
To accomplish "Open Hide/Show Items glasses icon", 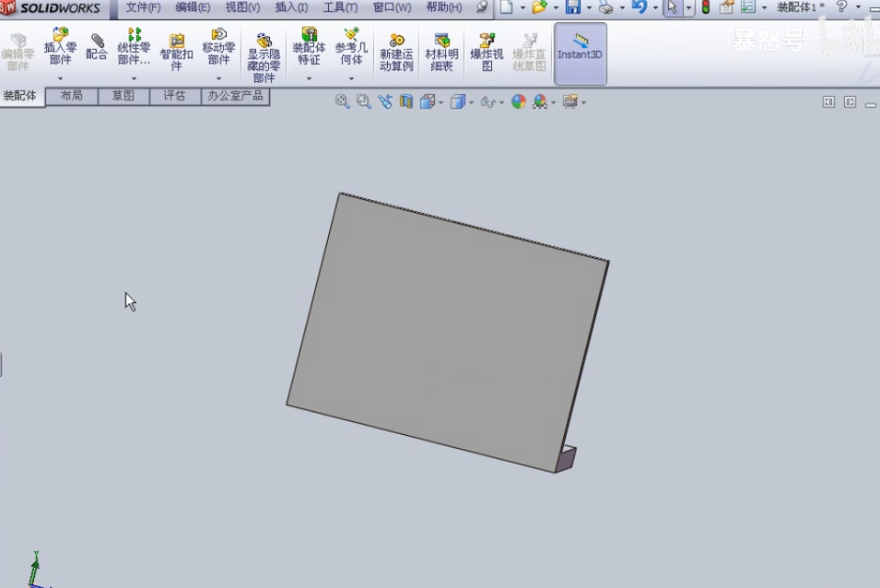I will point(487,102).
